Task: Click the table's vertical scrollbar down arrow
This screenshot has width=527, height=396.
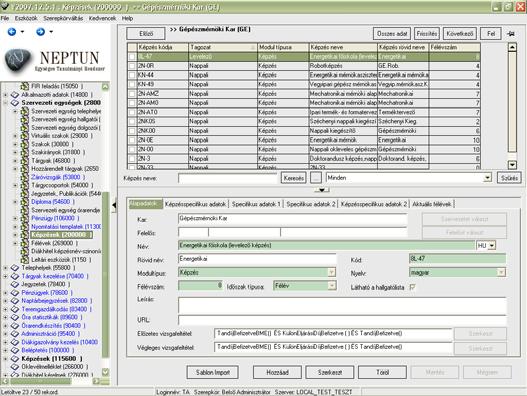Action: pos(512,165)
